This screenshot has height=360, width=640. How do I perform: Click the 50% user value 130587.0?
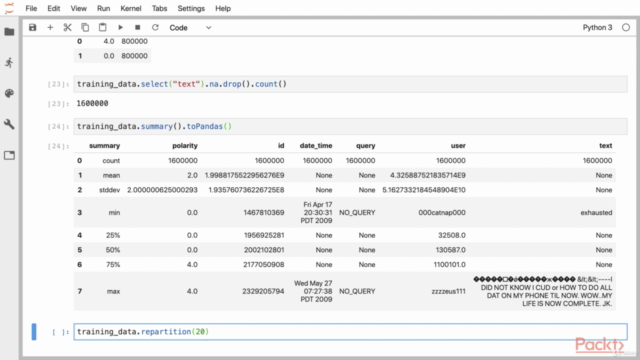point(450,250)
